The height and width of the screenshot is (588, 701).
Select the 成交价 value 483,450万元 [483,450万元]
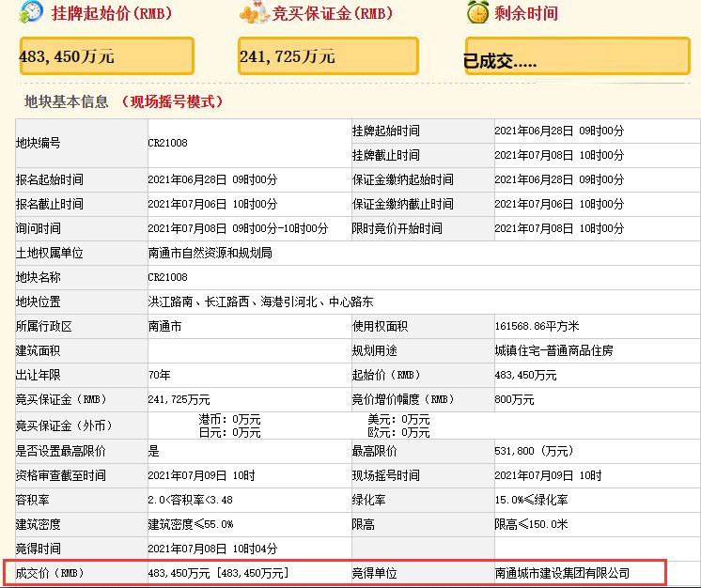click(x=219, y=573)
